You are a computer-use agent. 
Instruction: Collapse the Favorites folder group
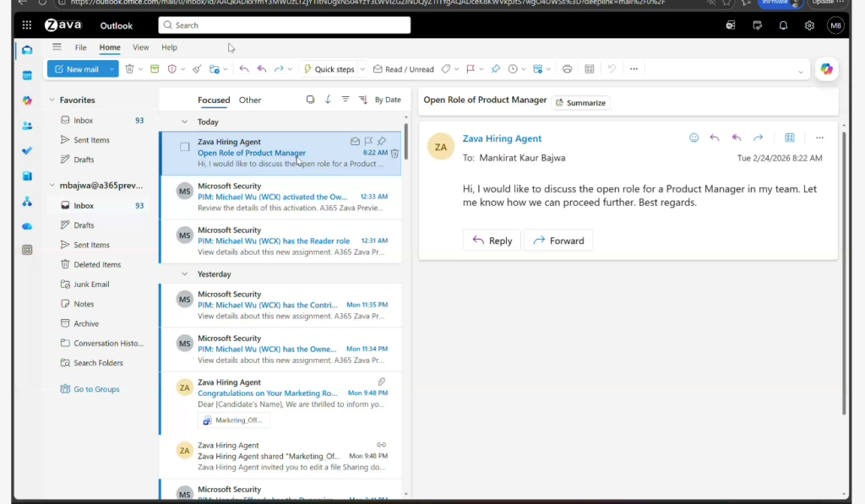tap(52, 100)
